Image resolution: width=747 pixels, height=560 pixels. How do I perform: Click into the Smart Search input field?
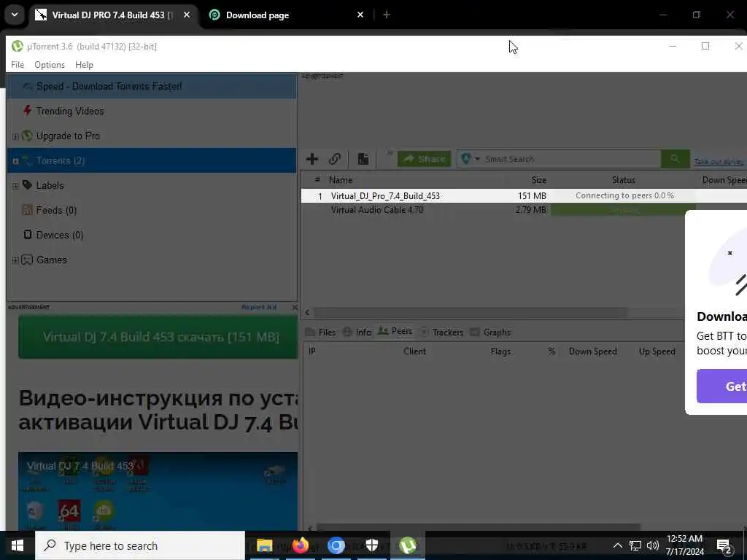click(x=570, y=159)
